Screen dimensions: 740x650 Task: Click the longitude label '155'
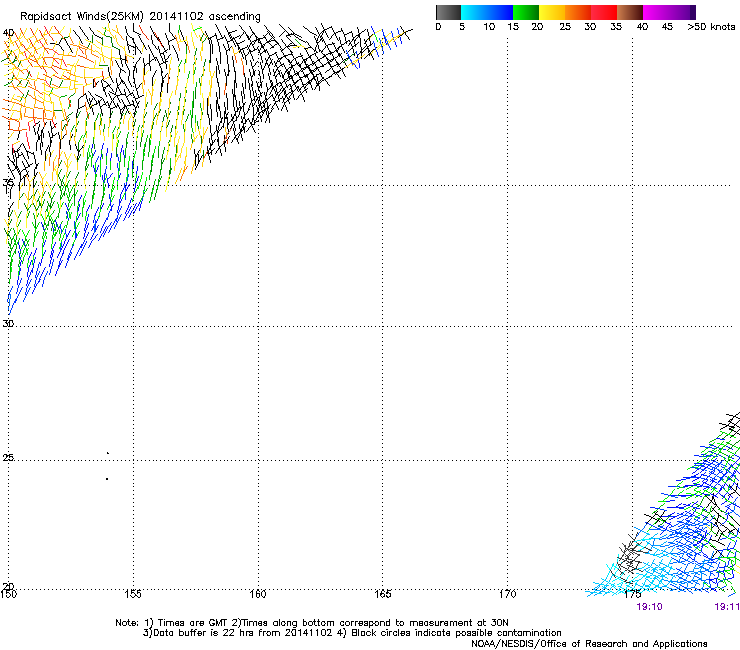133,594
